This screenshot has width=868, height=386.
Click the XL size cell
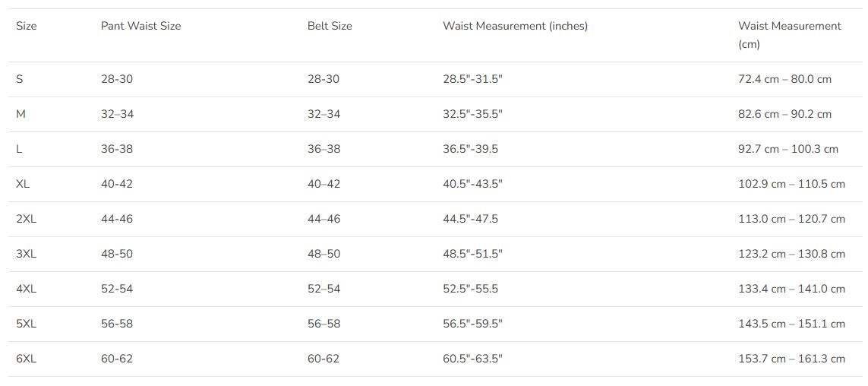[x=23, y=184]
